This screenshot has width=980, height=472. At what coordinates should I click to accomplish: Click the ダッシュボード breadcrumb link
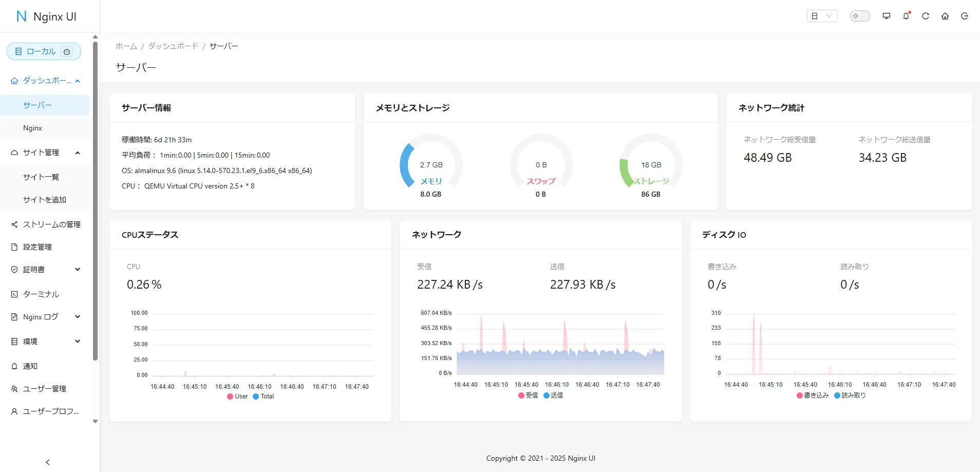click(x=174, y=46)
